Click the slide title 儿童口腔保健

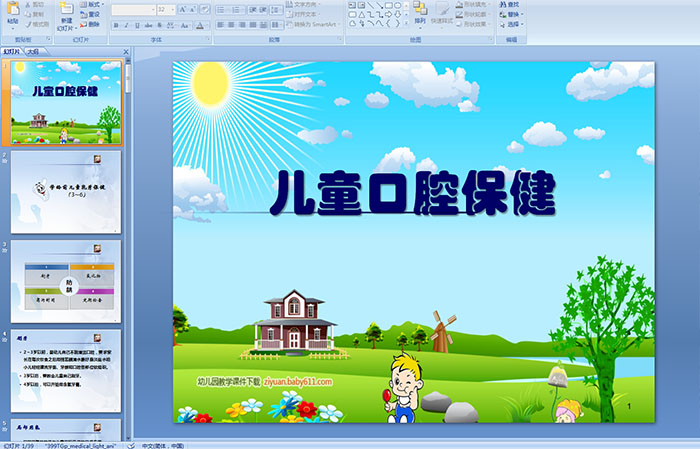coord(412,193)
